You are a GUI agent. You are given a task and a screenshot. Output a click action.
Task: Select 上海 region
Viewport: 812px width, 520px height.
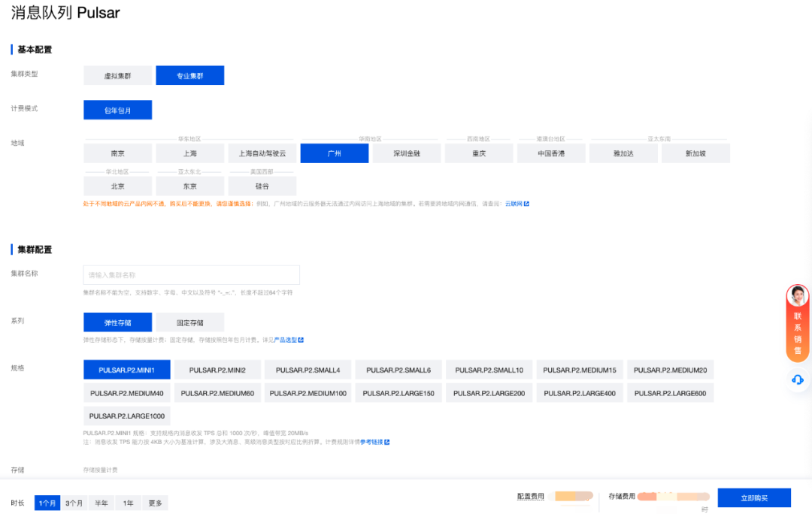(x=190, y=154)
